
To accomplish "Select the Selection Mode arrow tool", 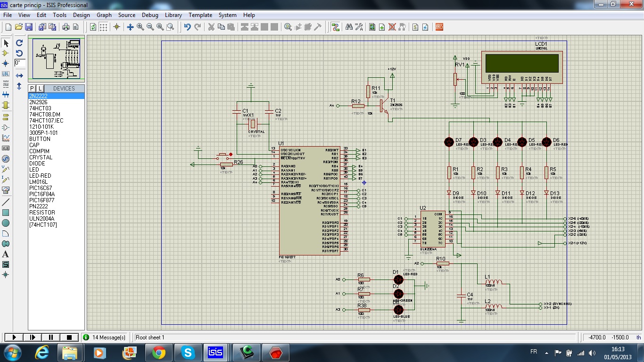I will [x=6, y=43].
